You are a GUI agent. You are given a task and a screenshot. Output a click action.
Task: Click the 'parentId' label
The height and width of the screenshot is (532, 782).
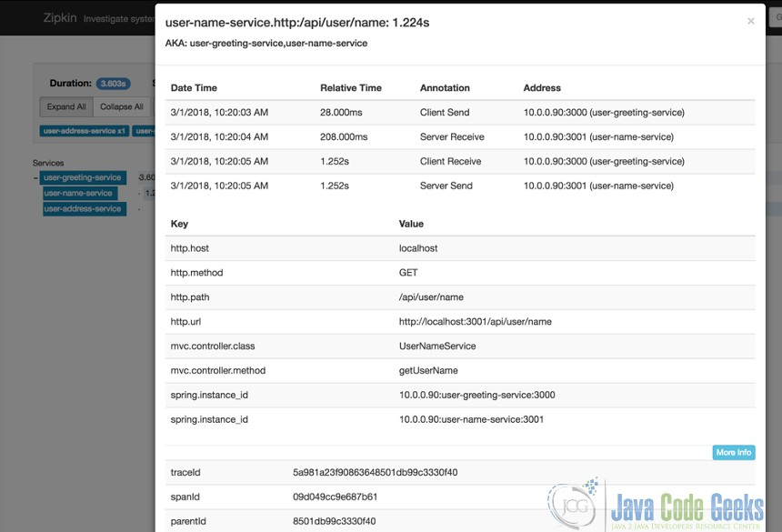[188, 521]
